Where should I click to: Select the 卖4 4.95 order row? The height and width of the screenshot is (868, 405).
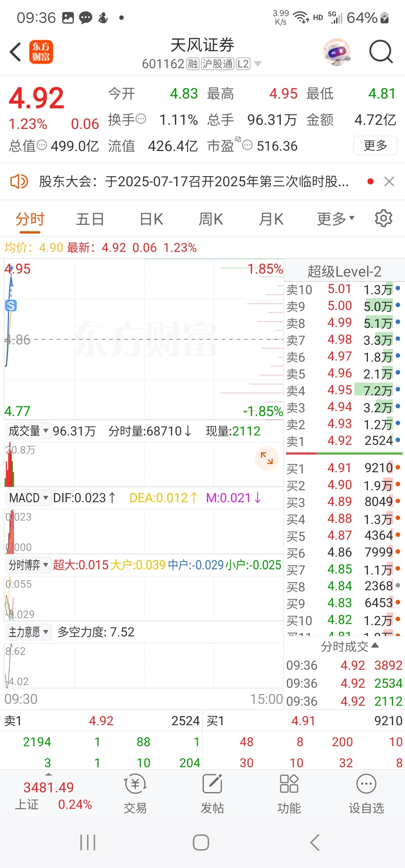click(x=343, y=391)
